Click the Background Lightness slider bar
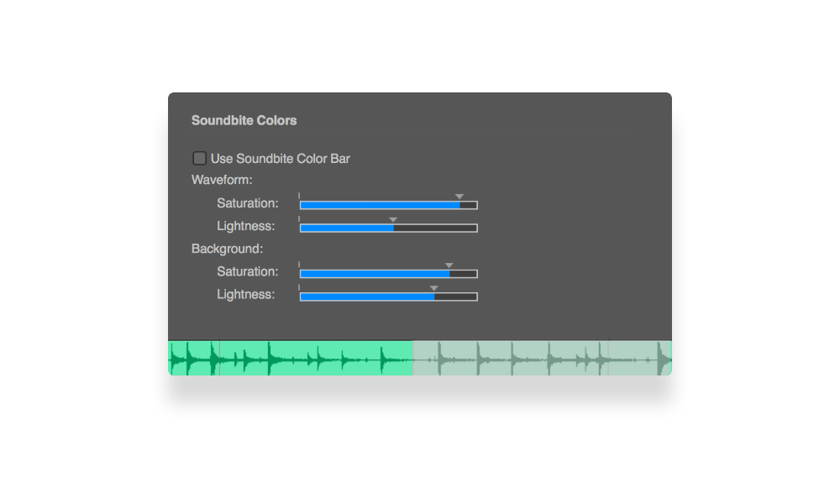Screen dimensions: 840x504 pyautogui.click(x=388, y=297)
